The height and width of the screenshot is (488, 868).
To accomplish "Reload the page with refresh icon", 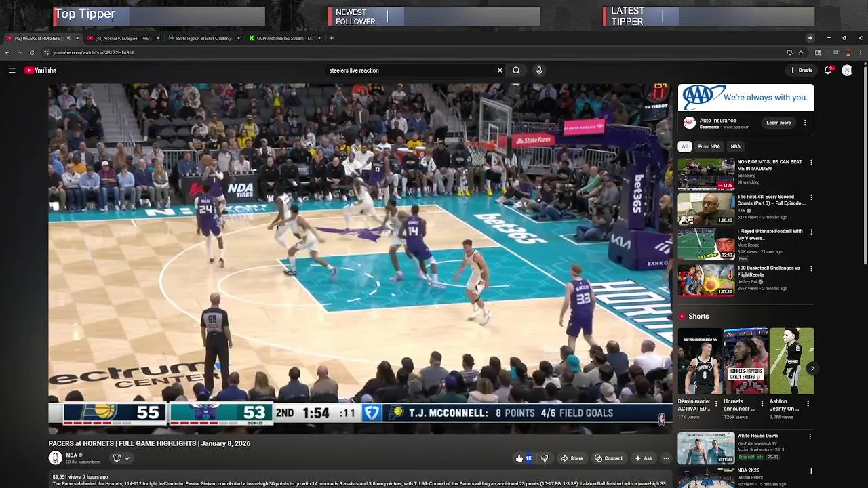I will click(x=31, y=52).
